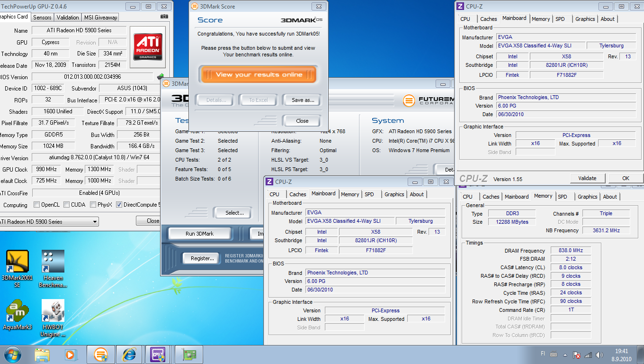
Task: Open Internet Explorer from the taskbar
Action: (129, 355)
